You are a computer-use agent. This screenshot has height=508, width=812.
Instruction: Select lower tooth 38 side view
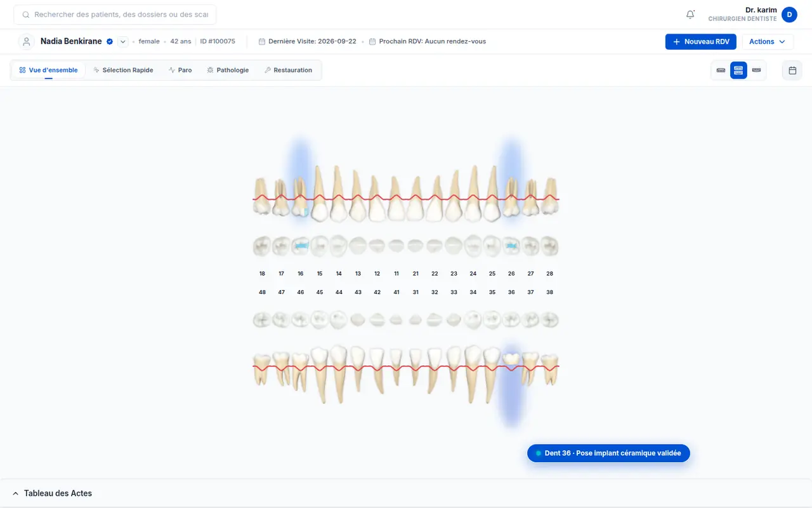click(x=549, y=369)
